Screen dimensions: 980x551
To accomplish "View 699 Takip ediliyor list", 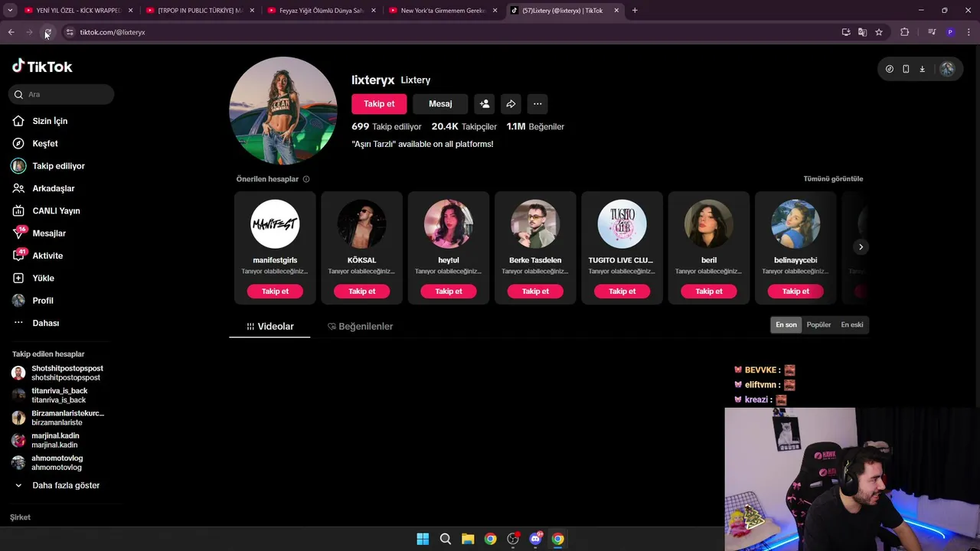I will [x=387, y=127].
